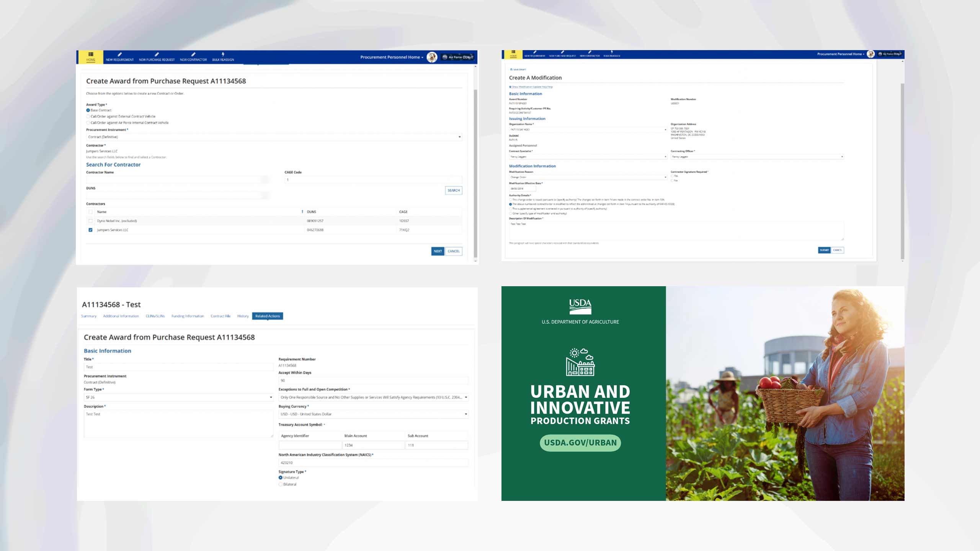Click the Save Draft icon above Create A Modification
The height and width of the screenshot is (551, 980).
click(x=511, y=70)
